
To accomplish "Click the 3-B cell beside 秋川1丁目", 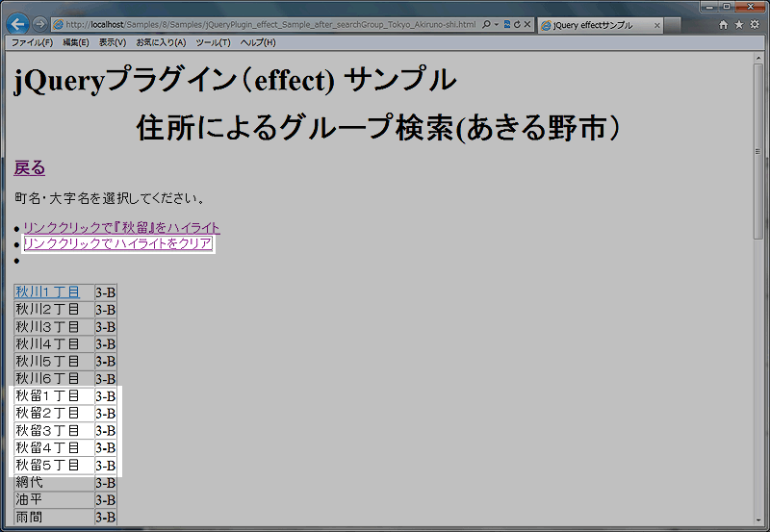I will (106, 292).
